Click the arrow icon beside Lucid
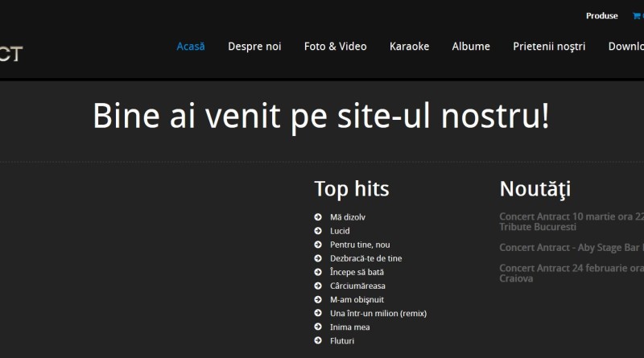Screen dimensions: 644x358 (x=318, y=231)
